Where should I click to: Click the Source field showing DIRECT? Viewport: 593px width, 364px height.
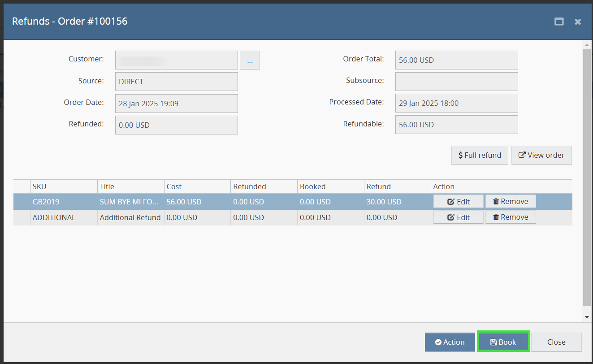(176, 82)
